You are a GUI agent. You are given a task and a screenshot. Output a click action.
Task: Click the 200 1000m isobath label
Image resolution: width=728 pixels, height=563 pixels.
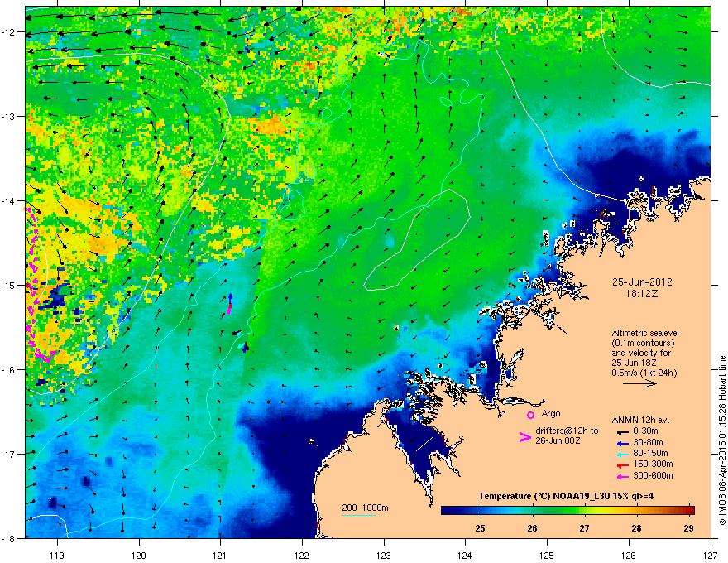(365, 508)
